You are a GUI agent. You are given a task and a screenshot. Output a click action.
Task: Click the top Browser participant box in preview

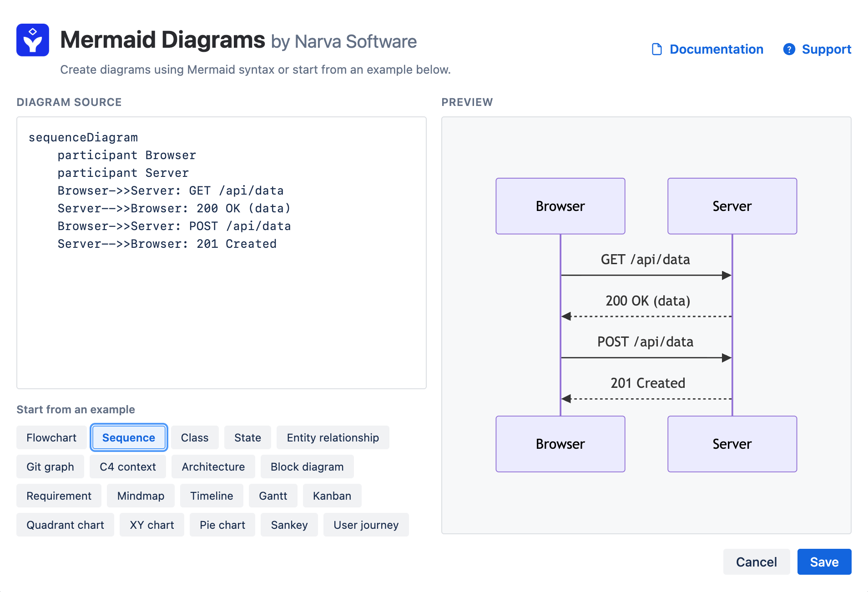pos(560,206)
